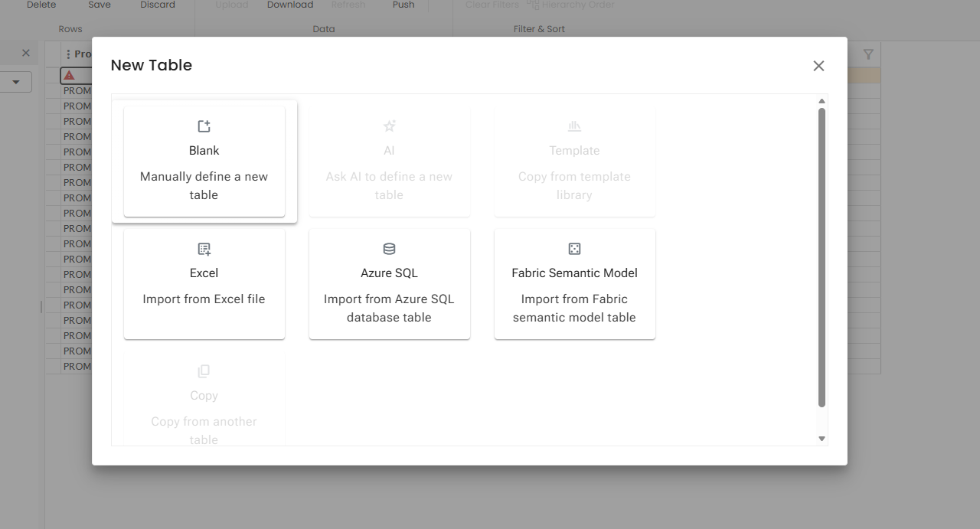980x529 pixels.
Task: Click the Delete rows button in background
Action: click(x=41, y=5)
